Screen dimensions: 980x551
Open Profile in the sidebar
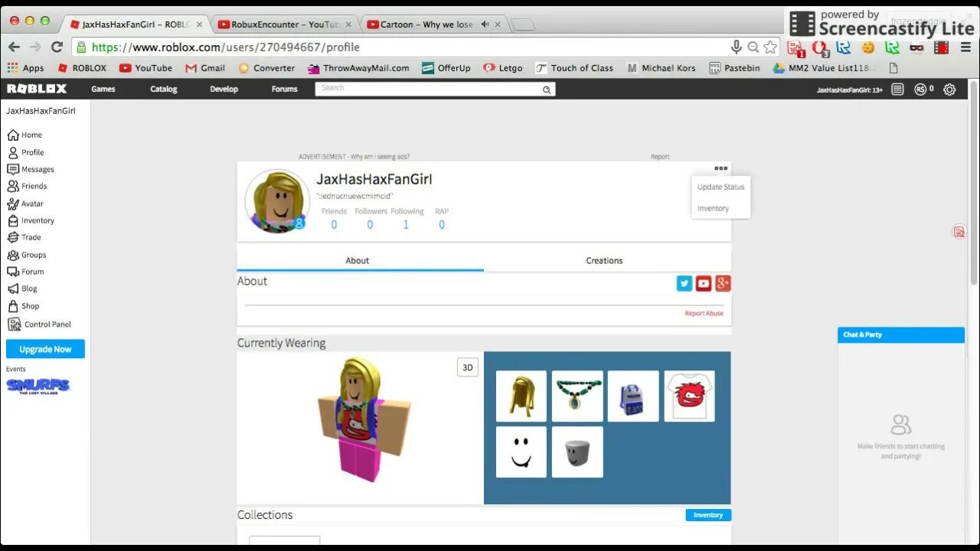(25, 152)
